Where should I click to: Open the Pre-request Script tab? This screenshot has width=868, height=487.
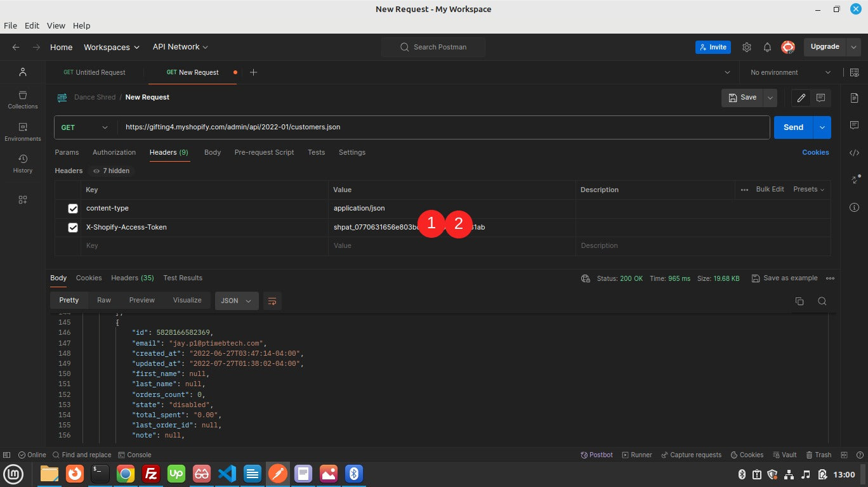click(264, 152)
